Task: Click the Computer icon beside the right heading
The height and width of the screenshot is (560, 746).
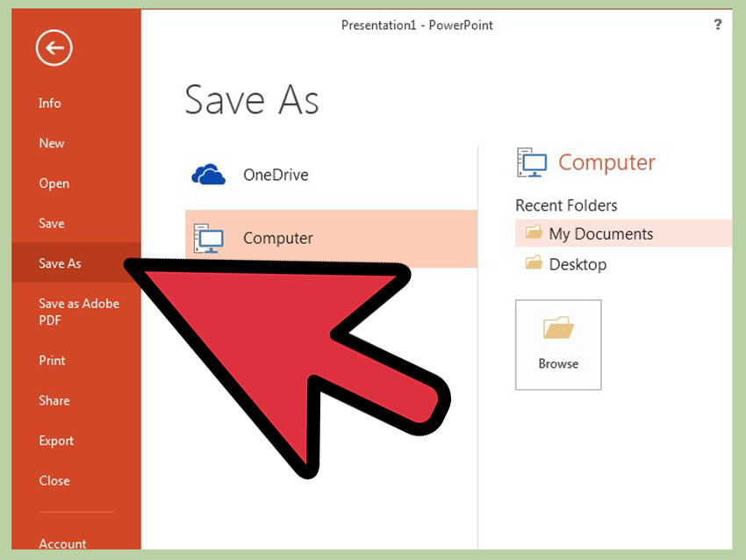Action: coord(532,162)
